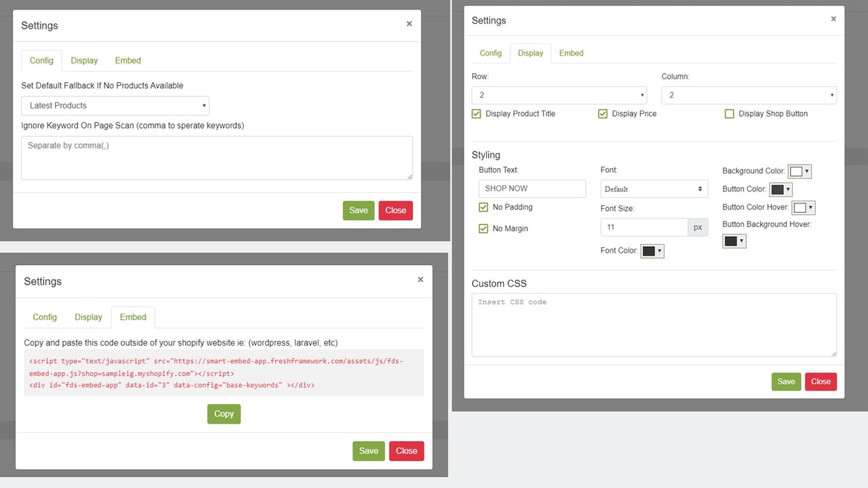868x488 pixels.
Task: Toggle No Padding checkbox
Action: (484, 207)
